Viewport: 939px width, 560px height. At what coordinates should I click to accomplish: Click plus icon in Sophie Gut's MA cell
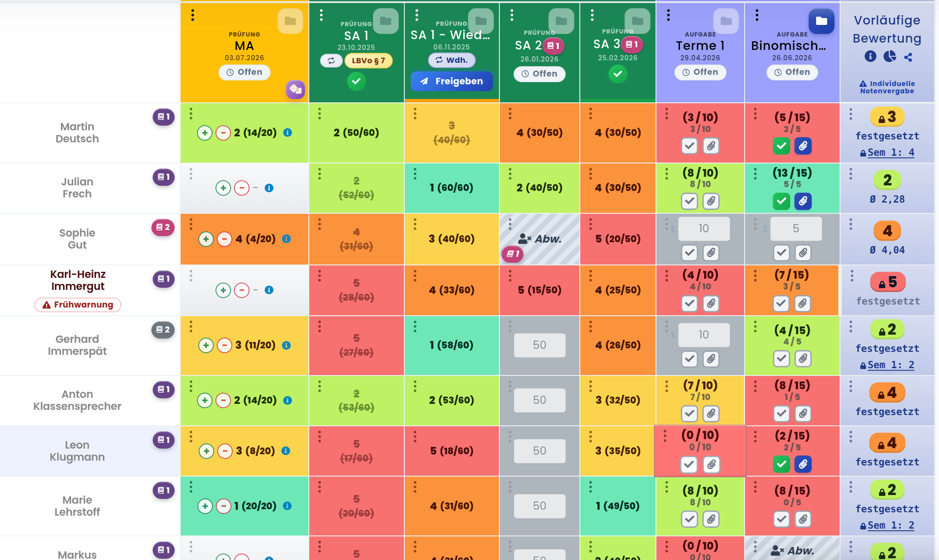click(x=206, y=239)
